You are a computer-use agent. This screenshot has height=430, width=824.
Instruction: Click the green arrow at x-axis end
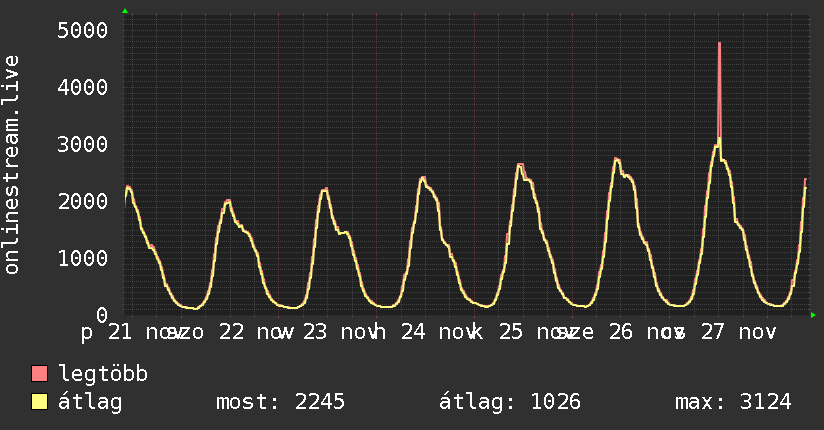tap(813, 315)
